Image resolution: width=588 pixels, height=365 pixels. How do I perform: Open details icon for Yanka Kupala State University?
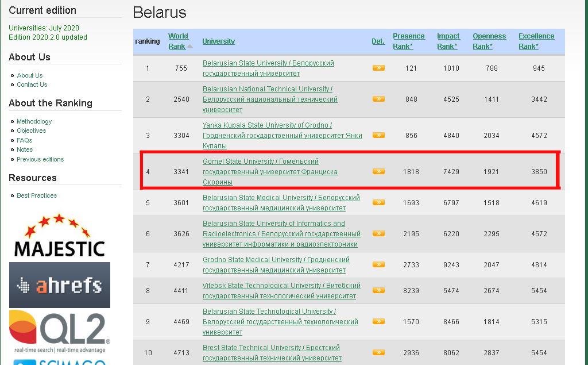pyautogui.click(x=378, y=135)
